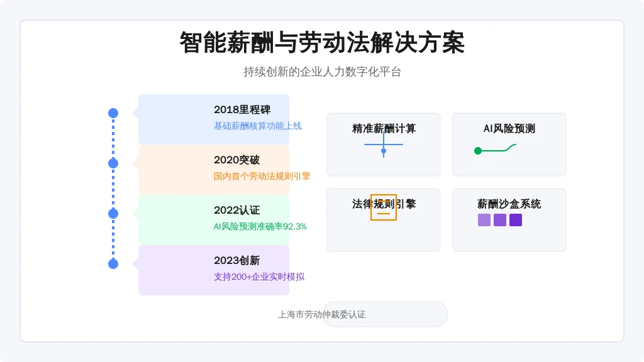Click the 支持200+企业实时模拟 text
This screenshot has height=362, width=644.
tap(259, 277)
